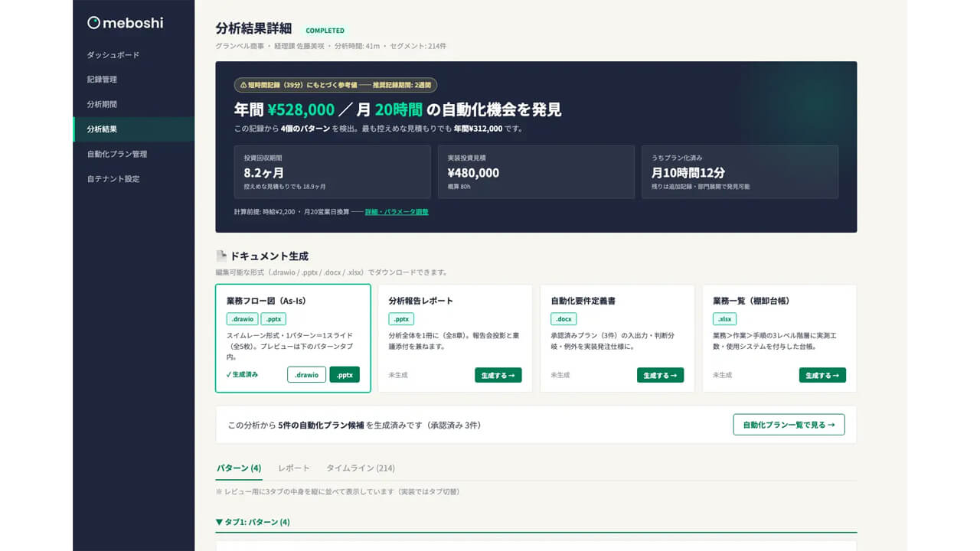
Task: Click the 控えめな見積もりでも 18.9ヶ月 note
Action: (285, 186)
